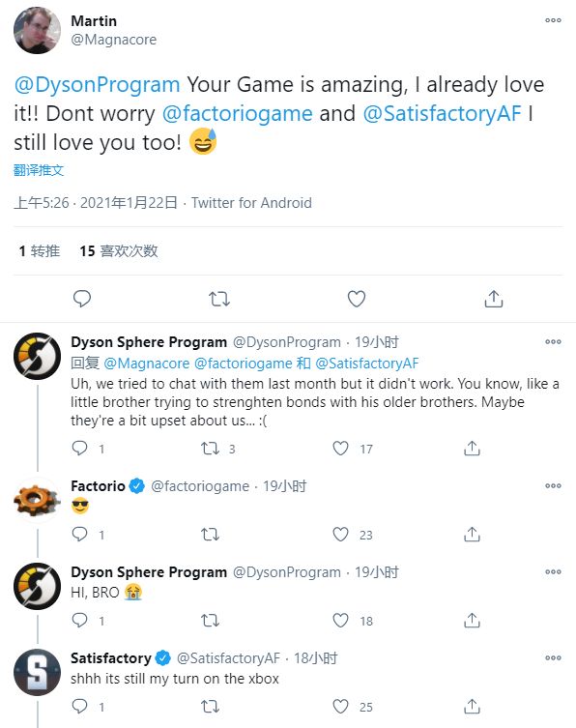Screen dimensions: 576x728
Task: Retweet Dyson Sphere Program's first reply
Action: coord(210,449)
